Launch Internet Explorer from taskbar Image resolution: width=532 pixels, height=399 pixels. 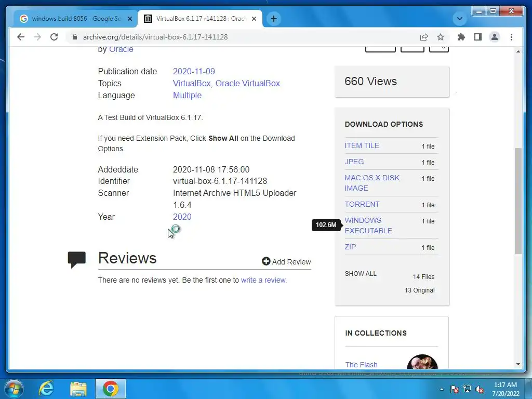[x=46, y=389]
